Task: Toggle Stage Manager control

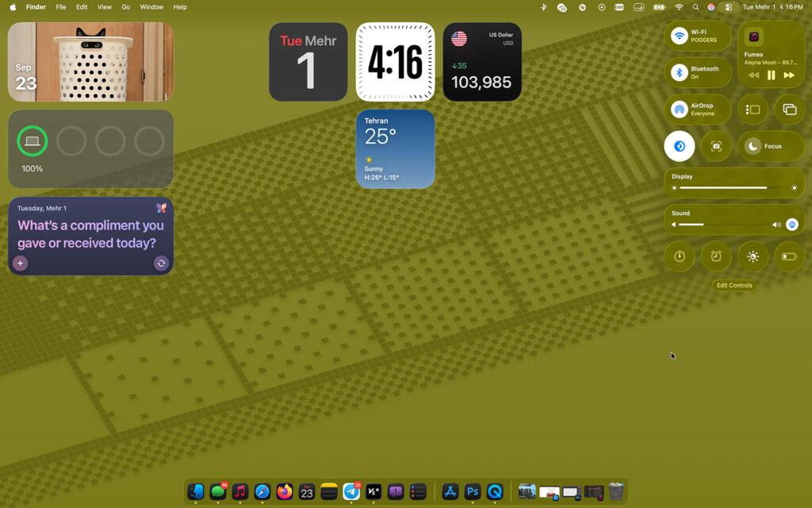Action: (x=753, y=110)
